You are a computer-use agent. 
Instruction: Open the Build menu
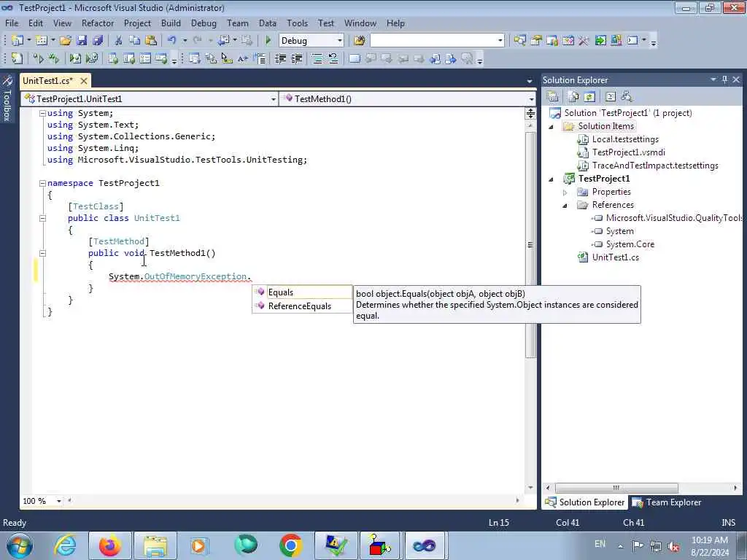coord(171,23)
